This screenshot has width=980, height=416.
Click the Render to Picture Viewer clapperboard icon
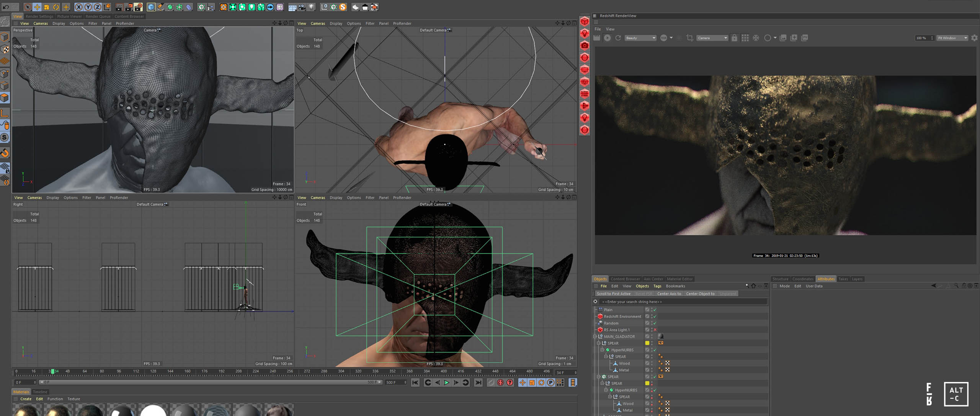[x=129, y=7]
